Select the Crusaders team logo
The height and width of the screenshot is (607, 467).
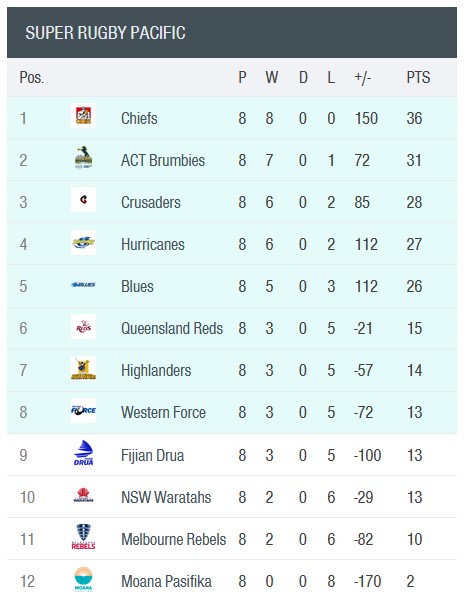83,200
